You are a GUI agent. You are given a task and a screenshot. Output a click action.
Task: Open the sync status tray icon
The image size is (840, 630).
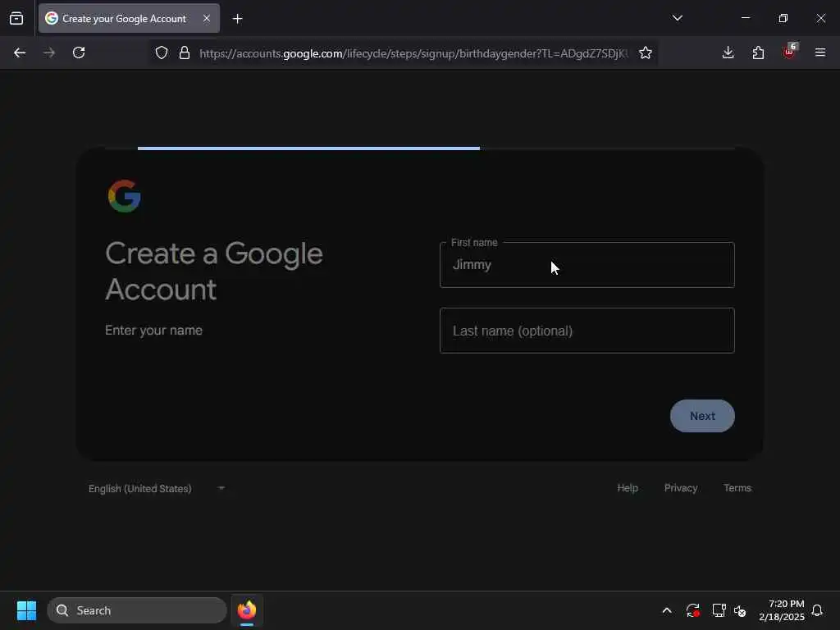click(x=692, y=610)
